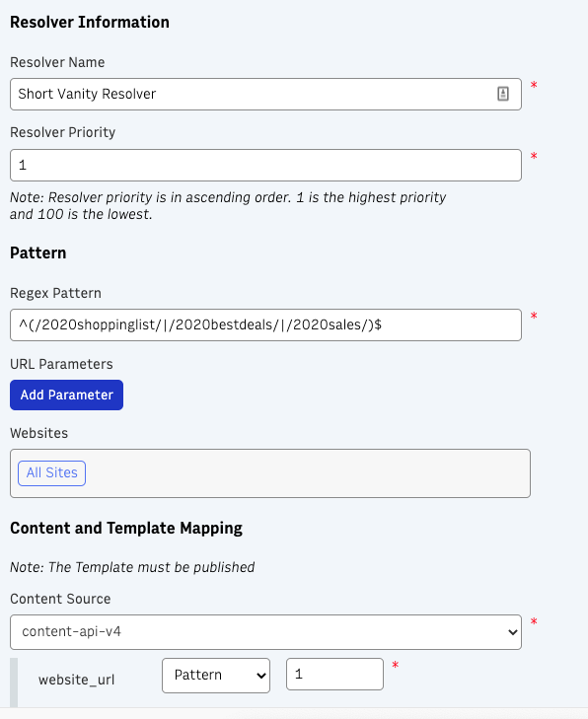Click the URL Parameters label
The height and width of the screenshot is (719, 588).
point(61,364)
